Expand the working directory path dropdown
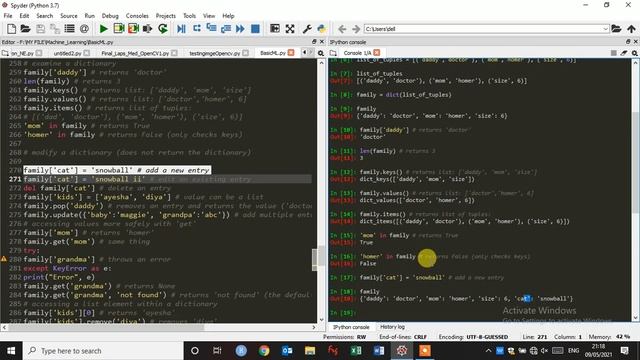The height and width of the screenshot is (360, 640). [x=606, y=29]
